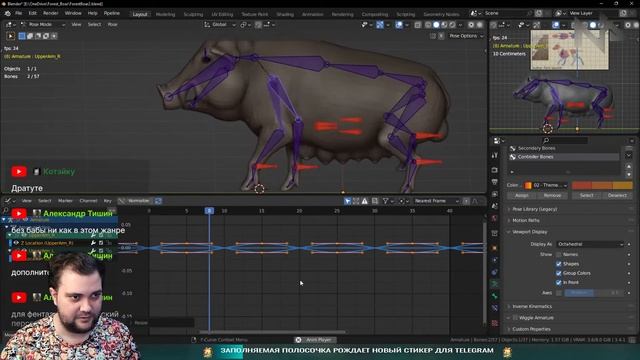Open the Bone properties tab icon

click(495, 296)
